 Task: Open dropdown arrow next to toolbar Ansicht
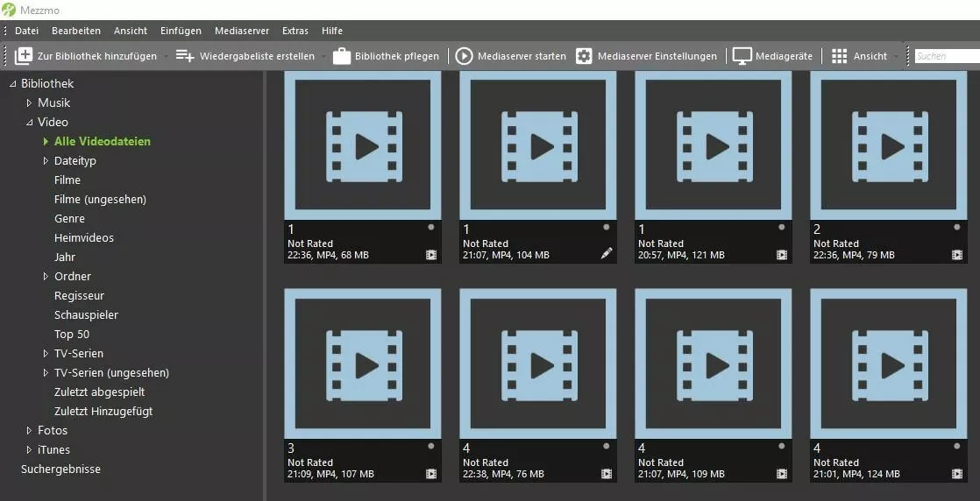[896, 56]
